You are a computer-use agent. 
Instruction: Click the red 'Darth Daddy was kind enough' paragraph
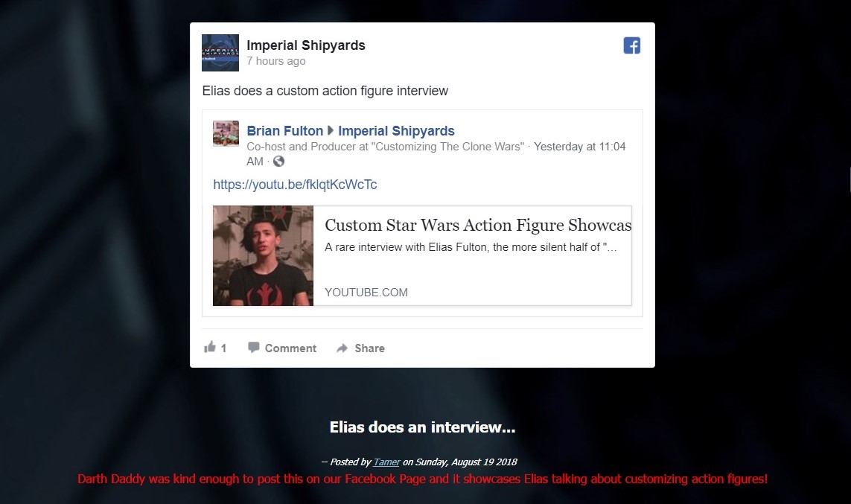(422, 479)
